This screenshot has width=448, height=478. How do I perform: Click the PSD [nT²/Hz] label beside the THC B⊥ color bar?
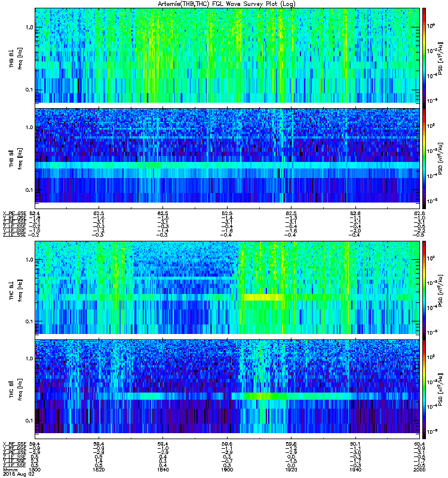(x=441, y=290)
